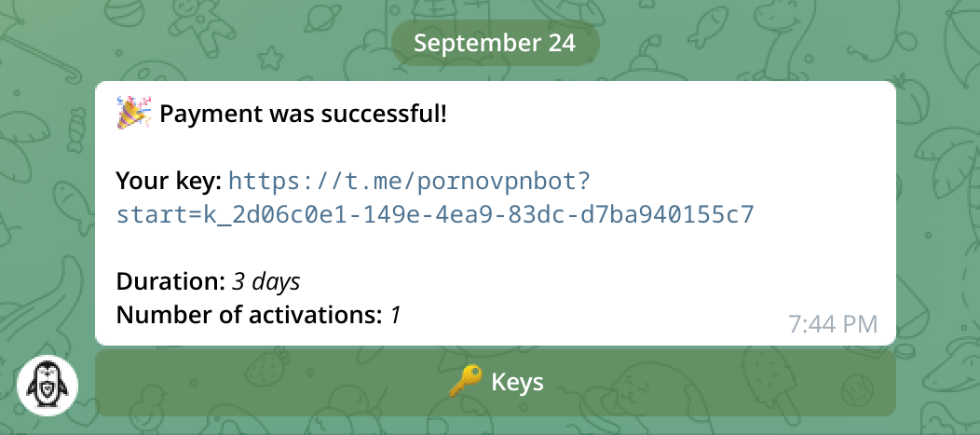Click the 'Payment was successful!' heading
Image resolution: width=980 pixels, height=435 pixels.
(x=303, y=115)
